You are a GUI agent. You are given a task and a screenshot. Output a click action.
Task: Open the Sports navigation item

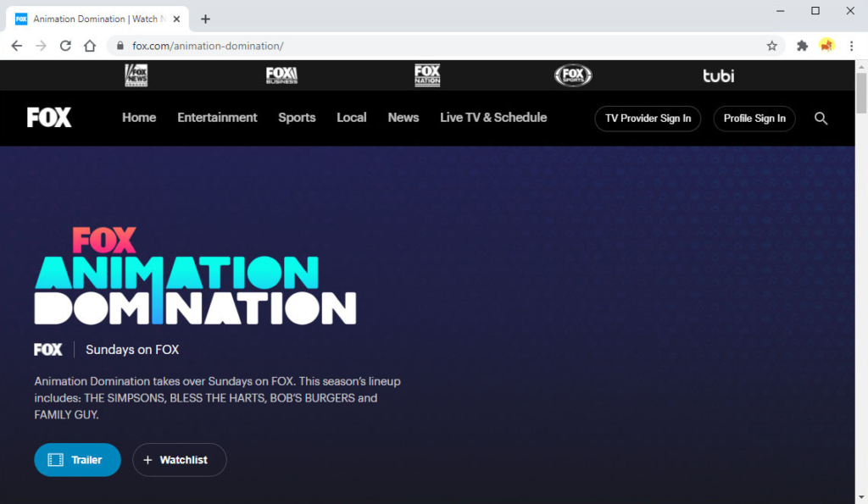(297, 118)
